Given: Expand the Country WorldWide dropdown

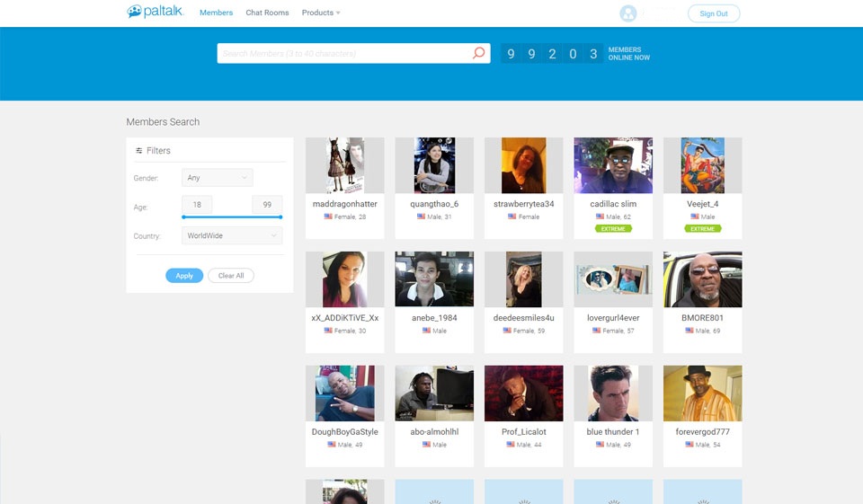Looking at the screenshot, I should coord(232,235).
